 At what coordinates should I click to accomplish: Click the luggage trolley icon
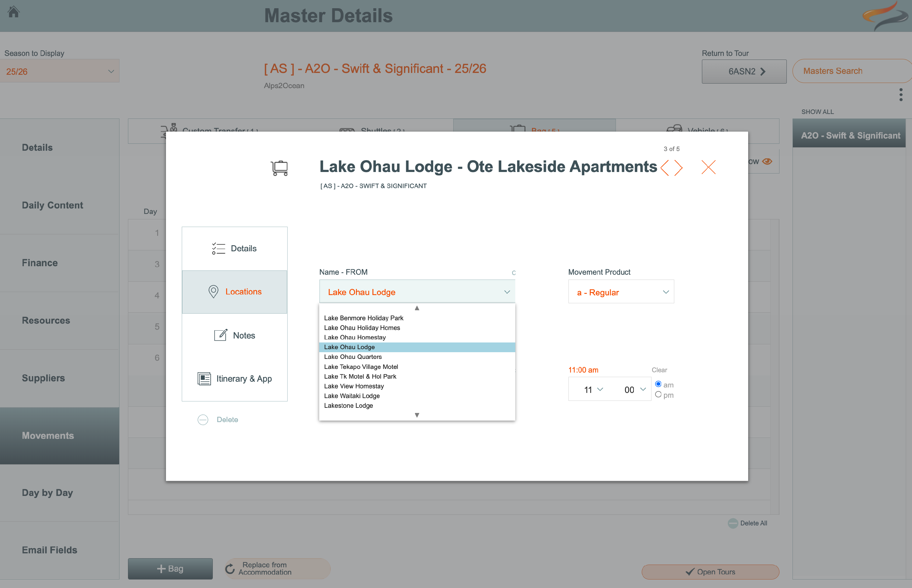[x=280, y=168]
